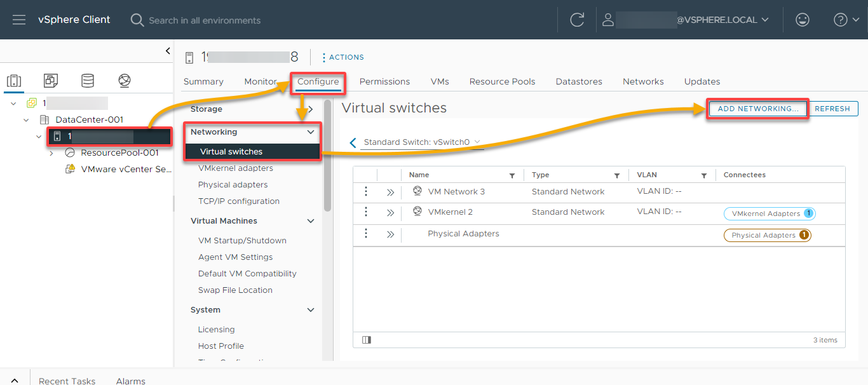This screenshot has height=385, width=868.
Task: Collapse the Virtual Machines configuration section
Action: 311,221
